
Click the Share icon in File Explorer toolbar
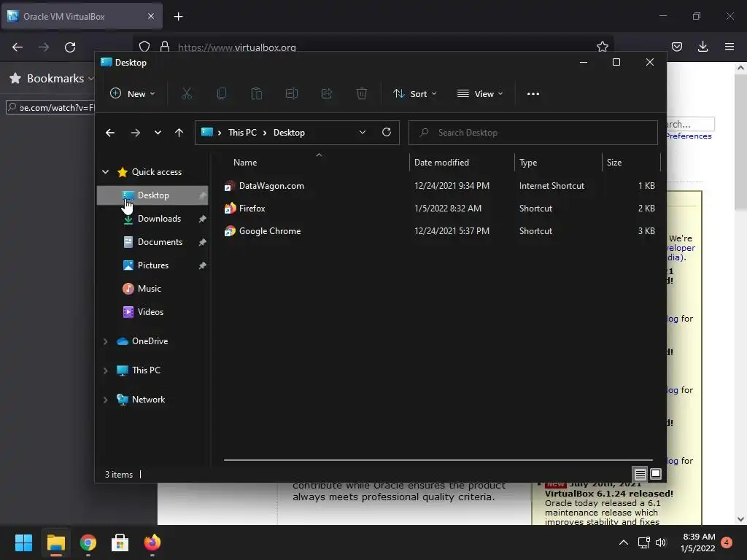pos(326,94)
